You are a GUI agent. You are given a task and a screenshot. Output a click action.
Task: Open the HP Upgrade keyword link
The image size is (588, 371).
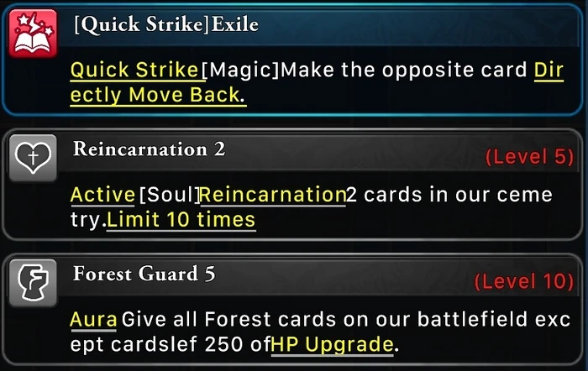[x=333, y=344]
